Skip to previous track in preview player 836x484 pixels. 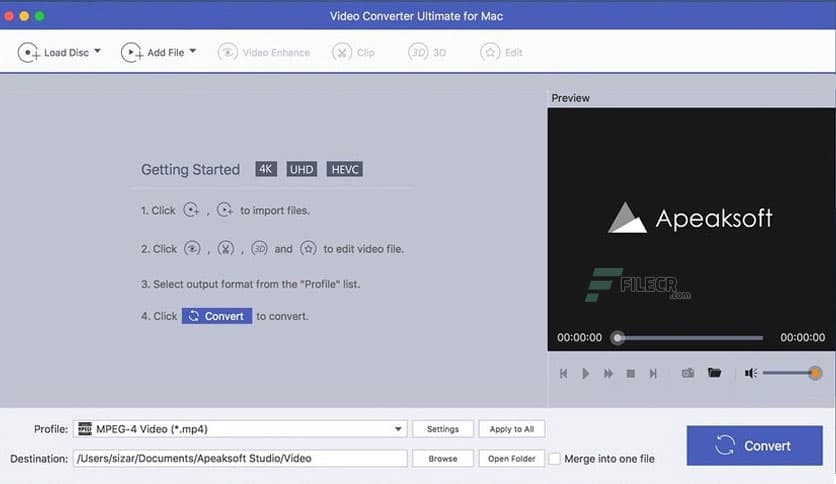(564, 374)
